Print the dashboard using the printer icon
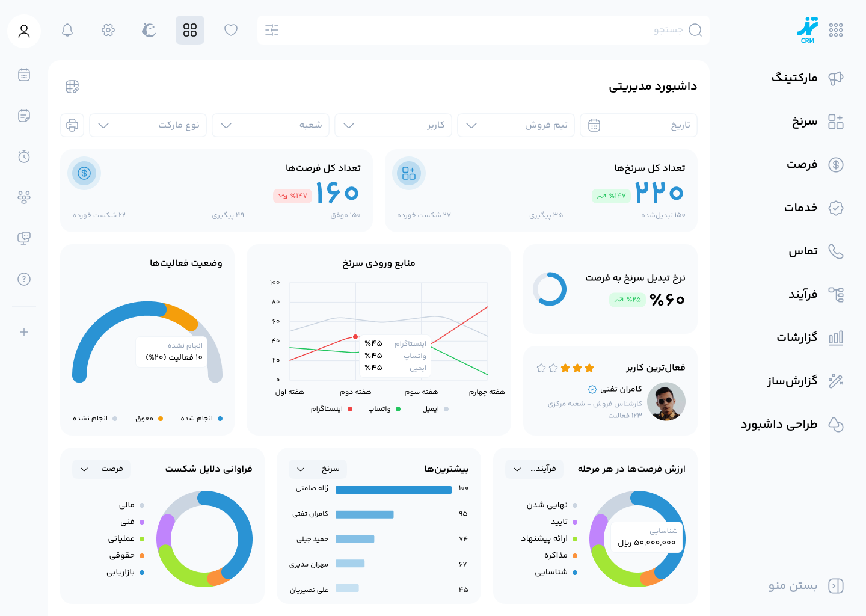 point(72,125)
